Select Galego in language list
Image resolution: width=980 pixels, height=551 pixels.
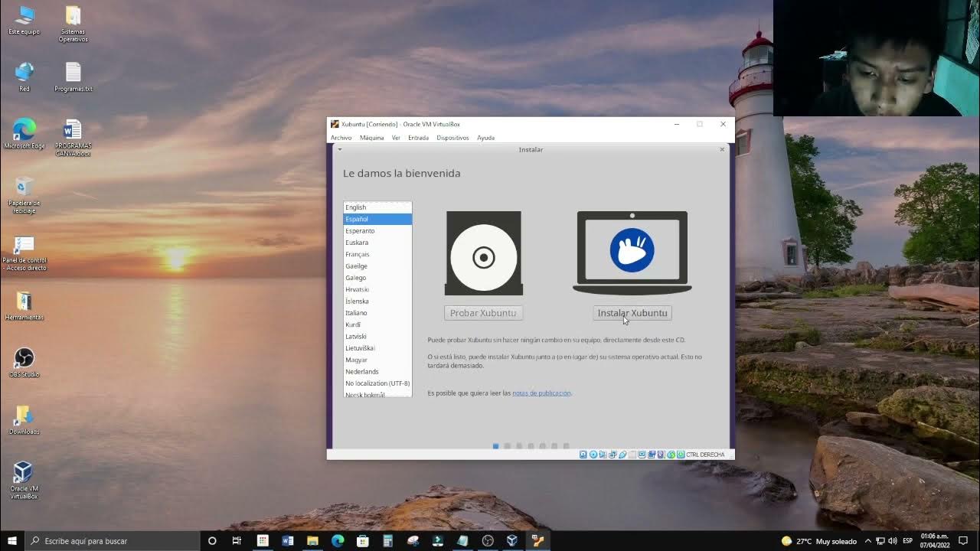[377, 278]
